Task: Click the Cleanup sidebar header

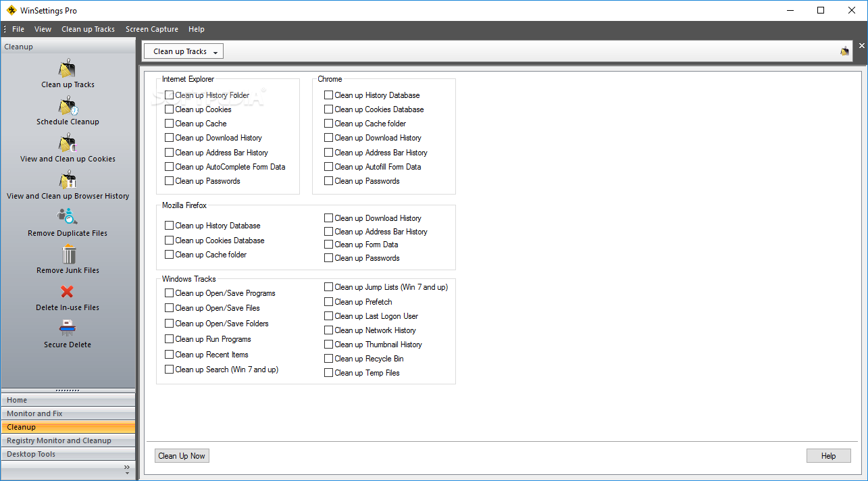Action: [x=68, y=47]
